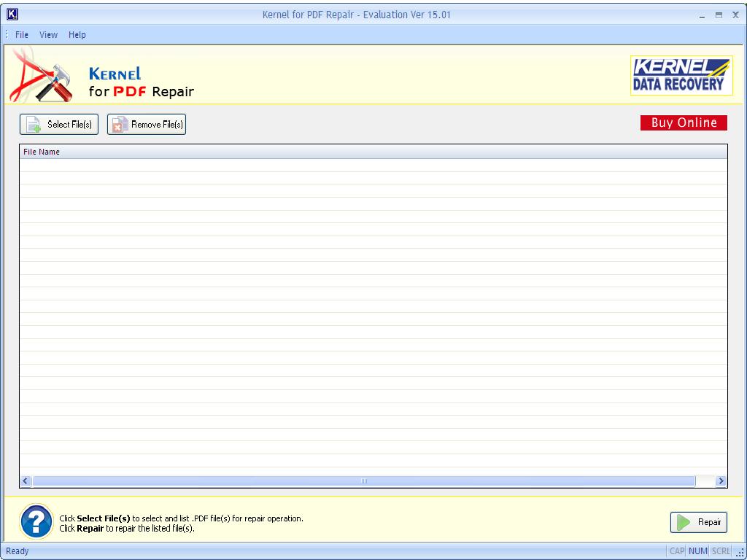Click the Select File(s) button

[x=59, y=124]
